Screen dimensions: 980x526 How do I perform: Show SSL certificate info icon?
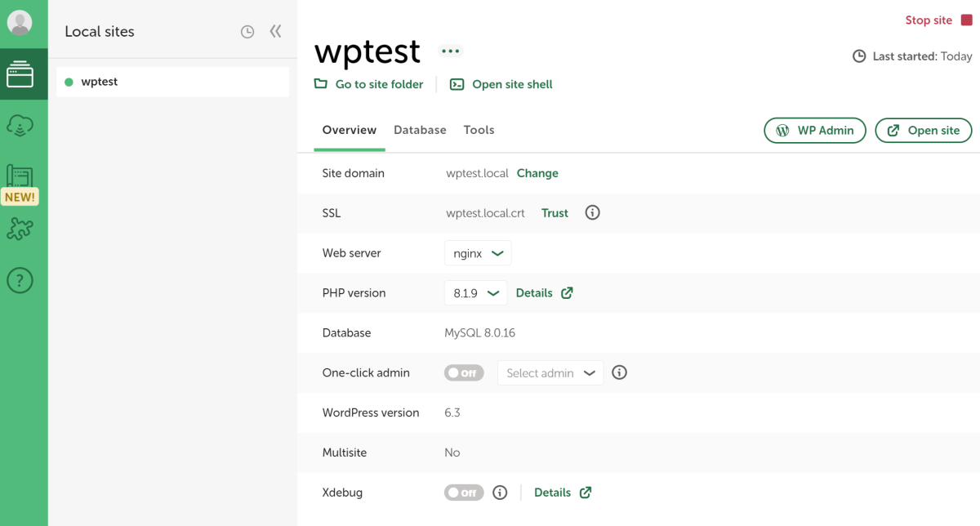593,212
